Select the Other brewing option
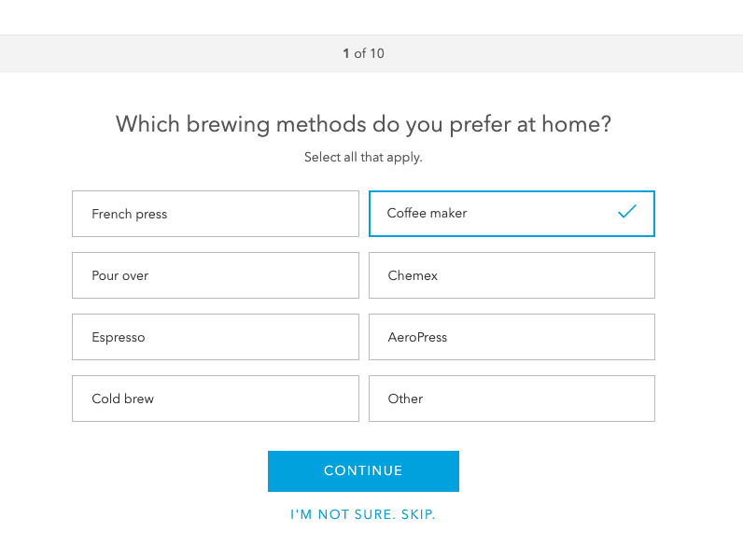 (x=512, y=399)
